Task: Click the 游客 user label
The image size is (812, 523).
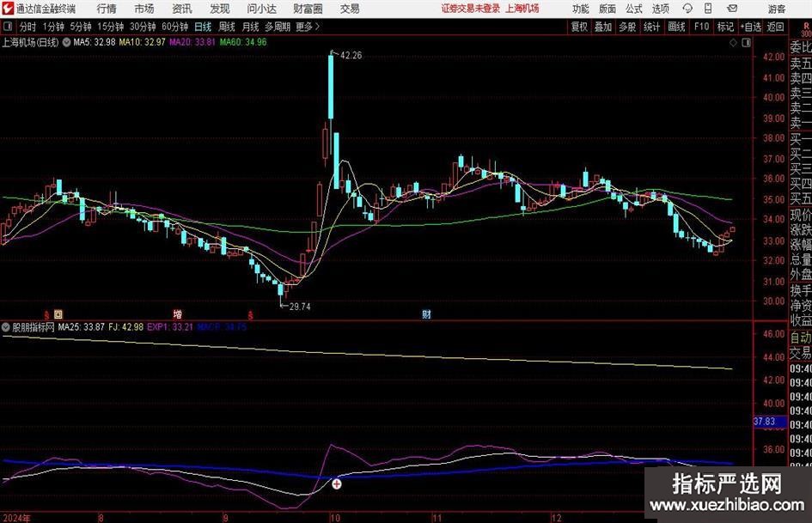Action: coord(777,9)
